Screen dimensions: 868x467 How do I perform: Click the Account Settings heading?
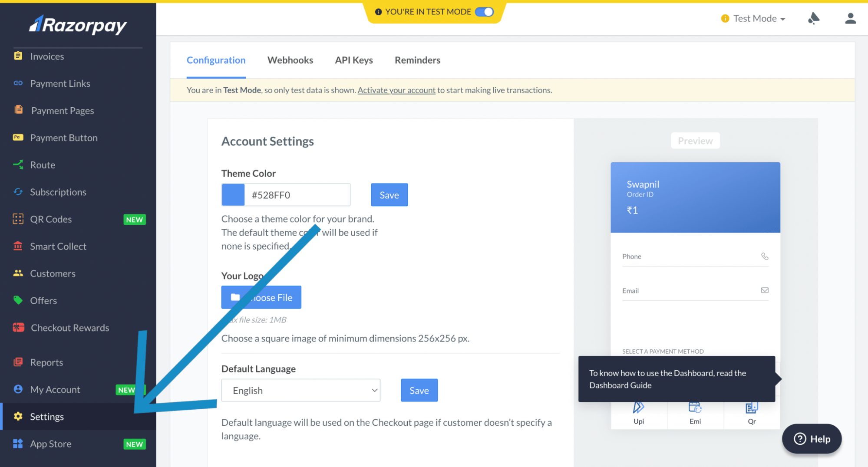pos(267,141)
